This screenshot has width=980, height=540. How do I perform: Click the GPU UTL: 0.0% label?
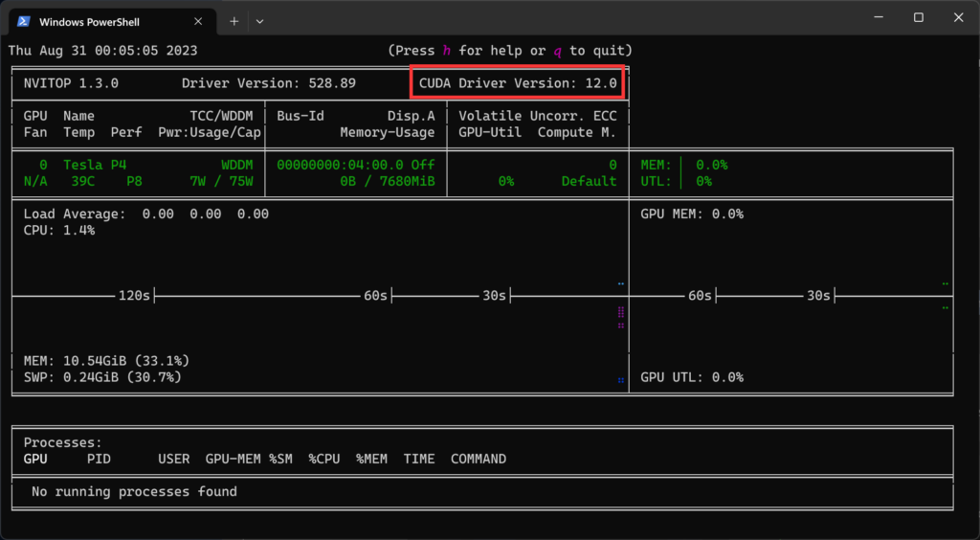click(x=692, y=377)
